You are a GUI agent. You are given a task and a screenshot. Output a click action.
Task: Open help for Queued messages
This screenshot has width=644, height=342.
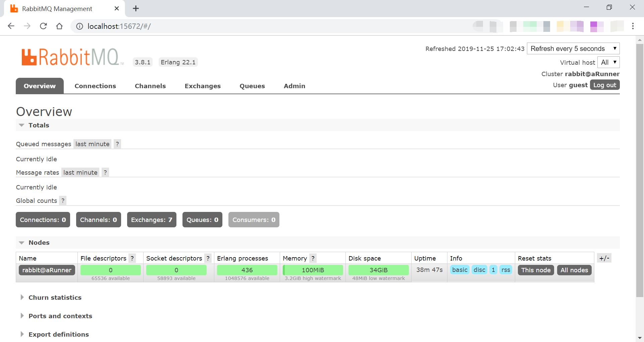point(117,144)
